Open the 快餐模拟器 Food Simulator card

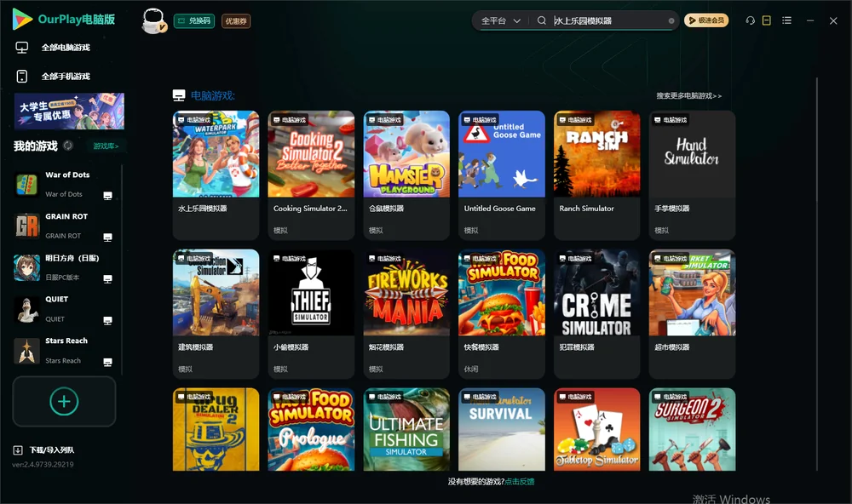click(x=502, y=314)
